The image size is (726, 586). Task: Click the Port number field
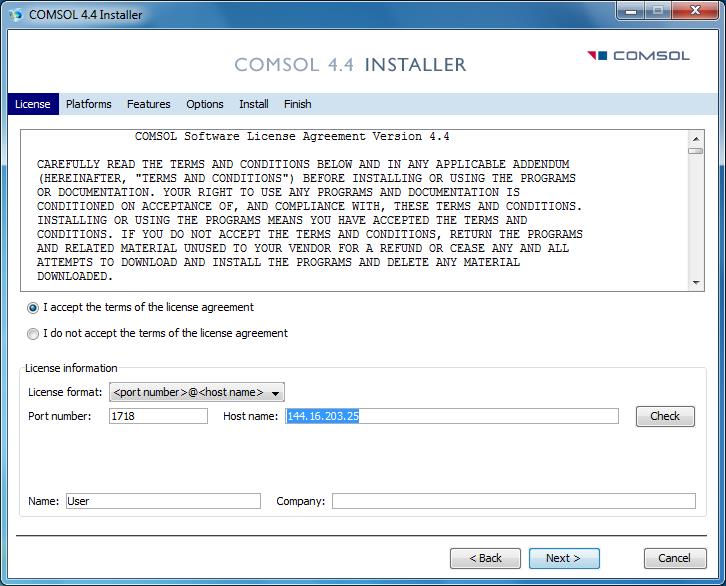coord(158,416)
